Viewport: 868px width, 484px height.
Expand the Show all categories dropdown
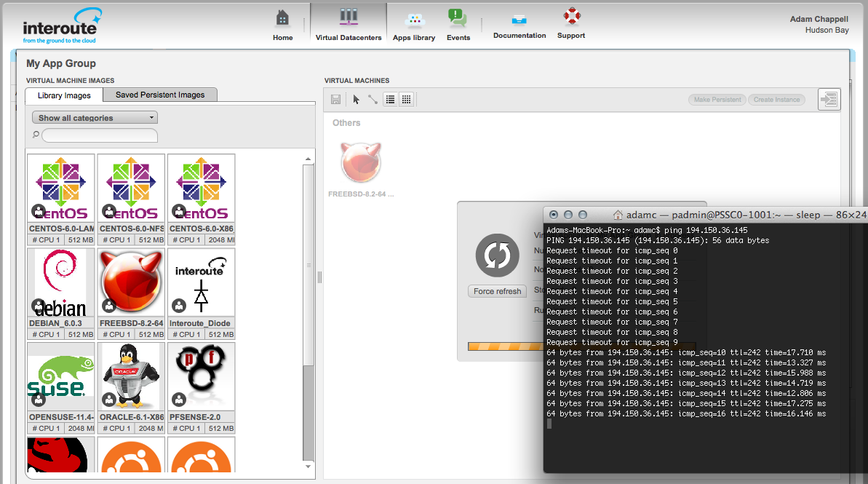point(95,118)
